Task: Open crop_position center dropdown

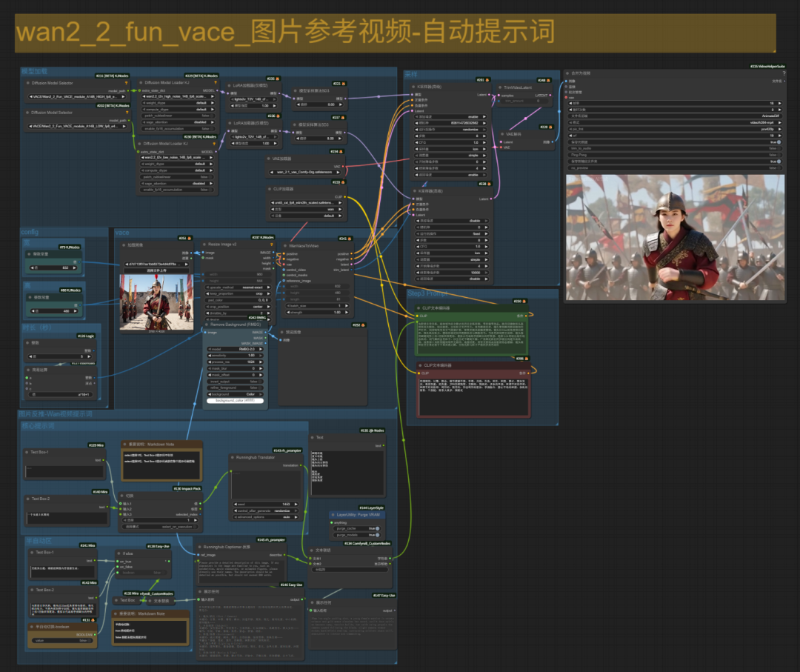Action: [x=238, y=307]
